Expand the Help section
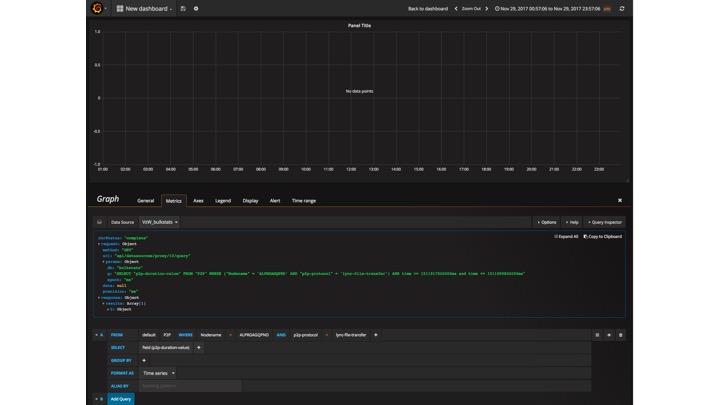The width and height of the screenshot is (720, 405). (572, 222)
